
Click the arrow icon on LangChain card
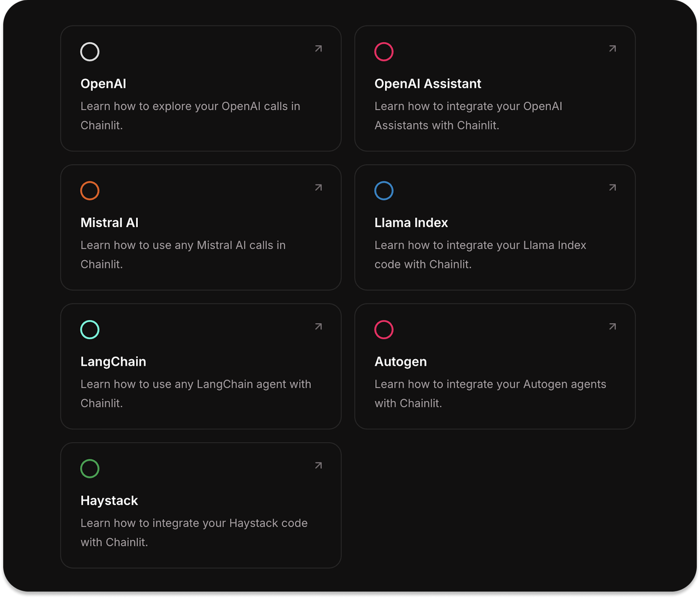[x=318, y=327]
